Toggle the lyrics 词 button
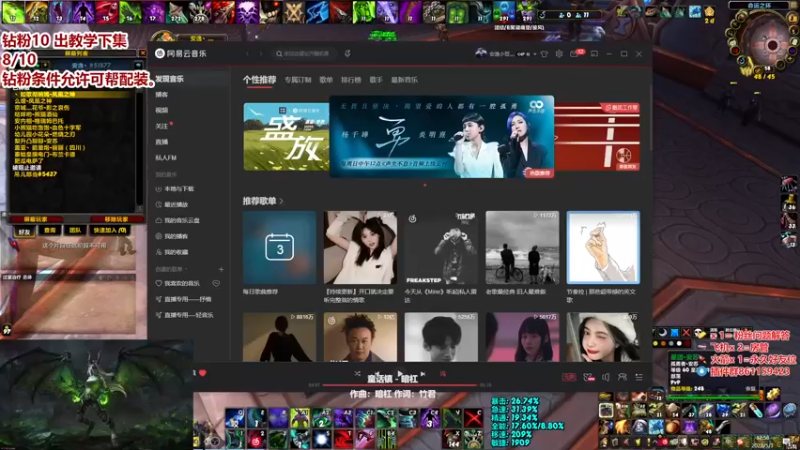This screenshot has height=450, width=800. point(443,374)
